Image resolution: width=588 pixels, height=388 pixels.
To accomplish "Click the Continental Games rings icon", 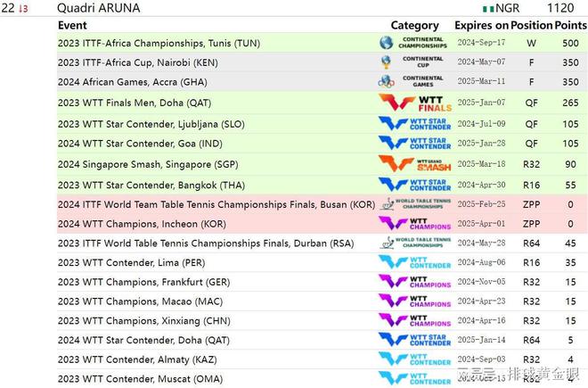I will [386, 82].
